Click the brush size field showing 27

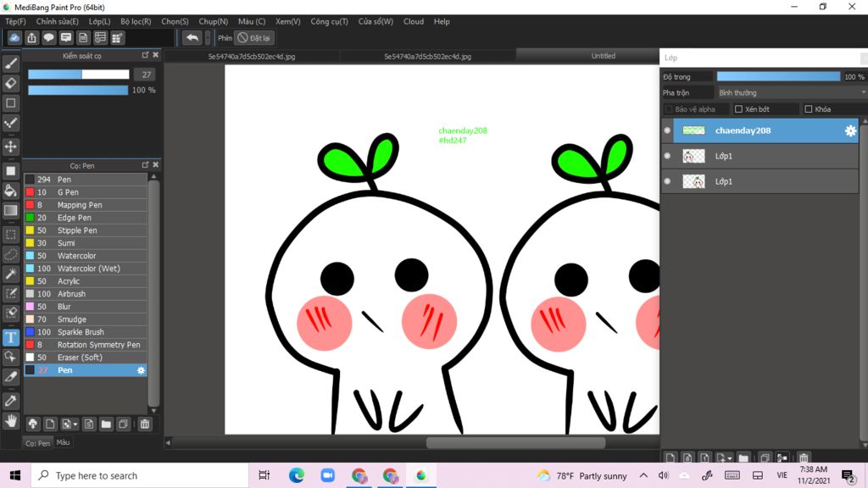[x=146, y=75]
